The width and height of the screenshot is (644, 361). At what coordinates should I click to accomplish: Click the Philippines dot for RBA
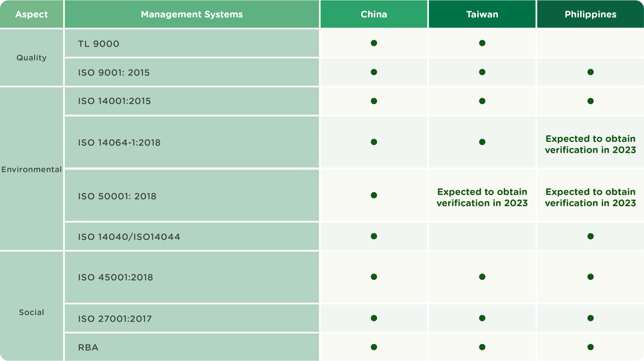[590, 347]
